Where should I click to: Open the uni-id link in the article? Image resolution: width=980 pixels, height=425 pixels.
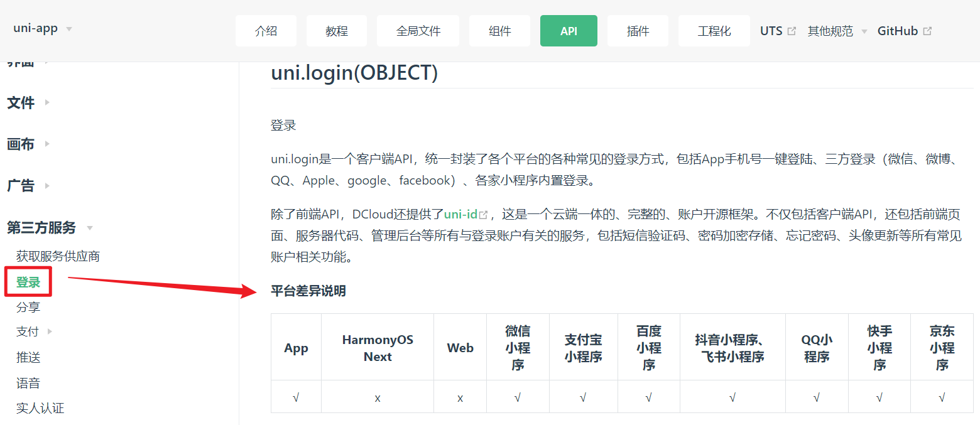pos(462,214)
